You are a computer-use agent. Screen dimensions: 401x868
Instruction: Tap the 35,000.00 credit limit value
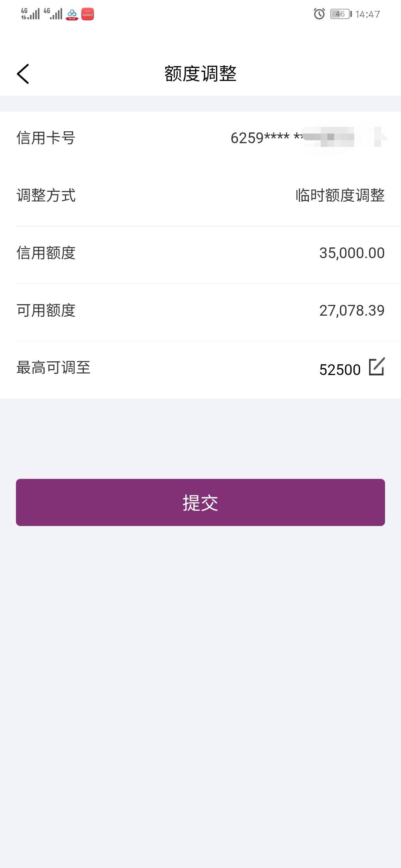352,253
